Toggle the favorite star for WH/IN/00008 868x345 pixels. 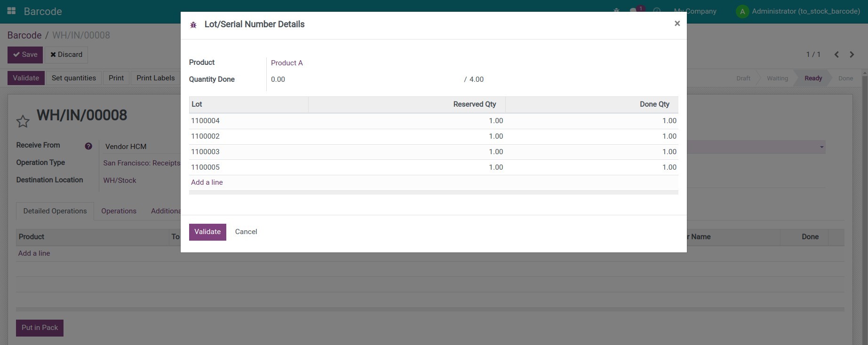tap(23, 122)
